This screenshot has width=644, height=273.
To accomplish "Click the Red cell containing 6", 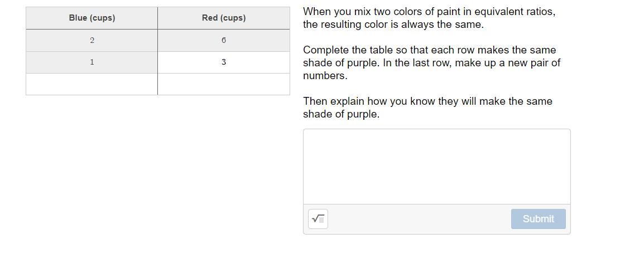I will point(224,40).
